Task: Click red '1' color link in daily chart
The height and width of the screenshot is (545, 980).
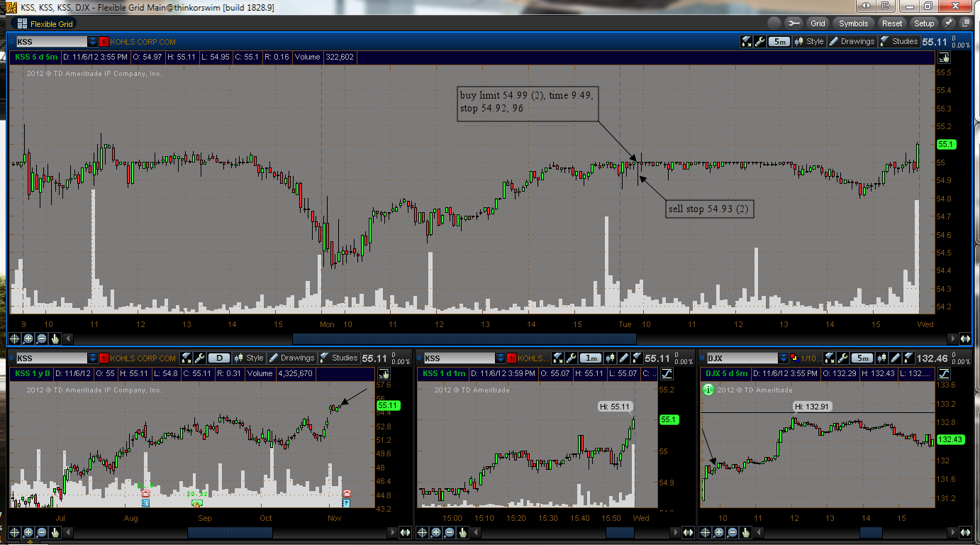Action: pyautogui.click(x=104, y=358)
